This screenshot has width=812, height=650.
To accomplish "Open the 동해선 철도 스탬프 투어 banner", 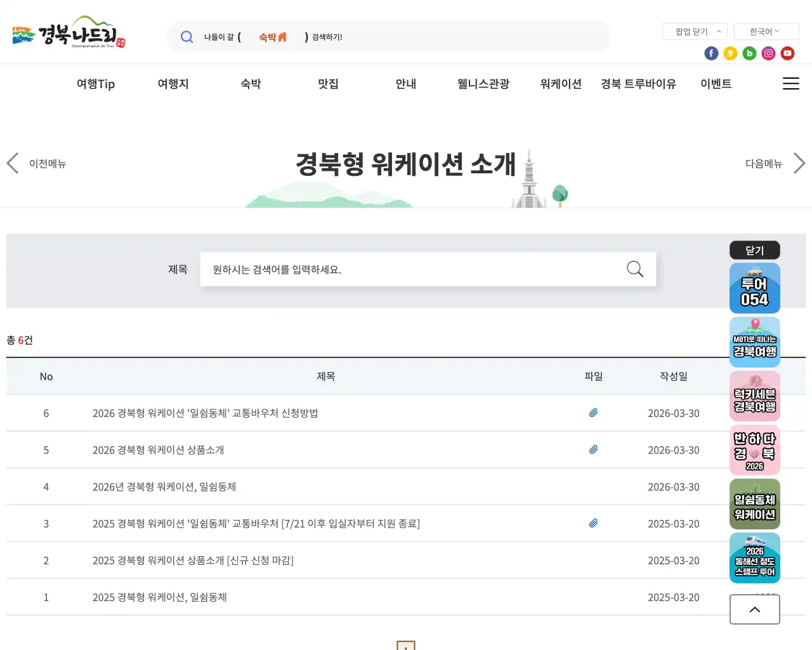I will pyautogui.click(x=755, y=558).
